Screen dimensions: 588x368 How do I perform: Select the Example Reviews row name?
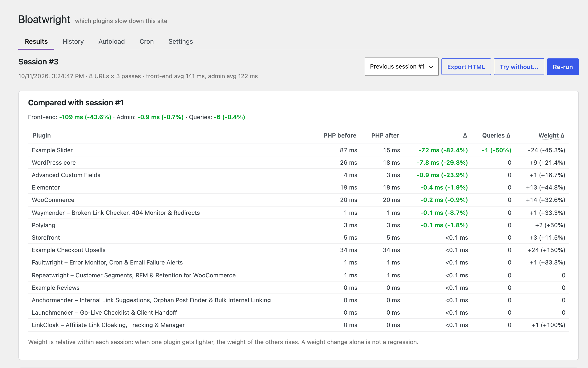click(x=56, y=288)
